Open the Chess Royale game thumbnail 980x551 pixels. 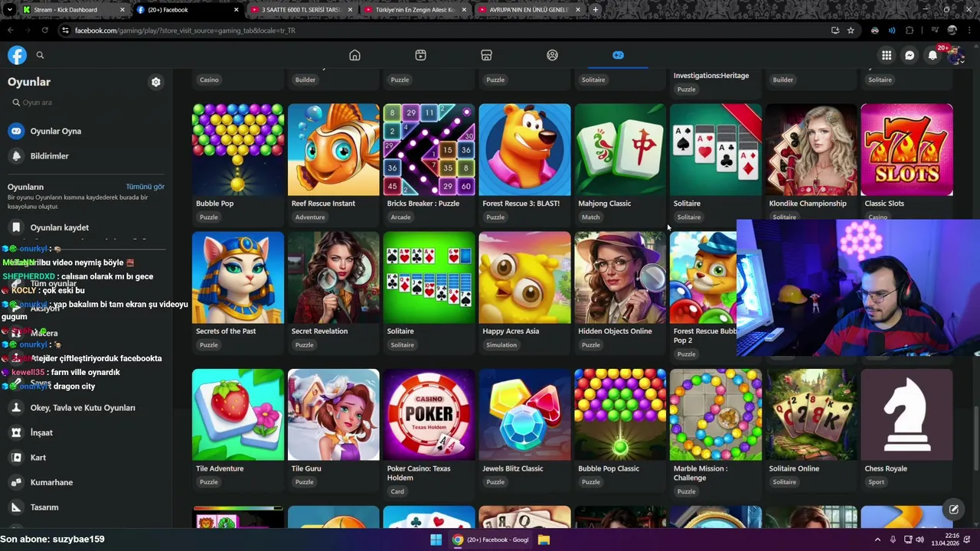(x=906, y=415)
